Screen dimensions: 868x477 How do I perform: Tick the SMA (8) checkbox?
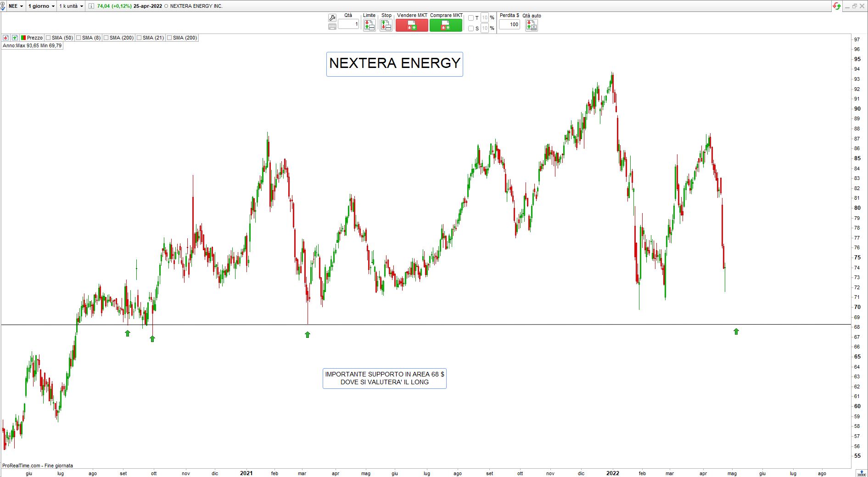(x=78, y=38)
